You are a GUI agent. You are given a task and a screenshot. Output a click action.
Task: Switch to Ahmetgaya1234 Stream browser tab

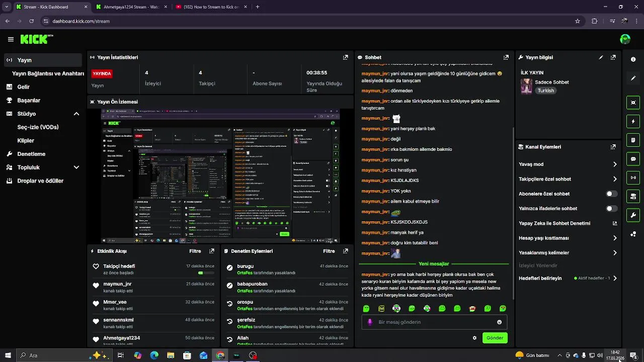coord(131,7)
